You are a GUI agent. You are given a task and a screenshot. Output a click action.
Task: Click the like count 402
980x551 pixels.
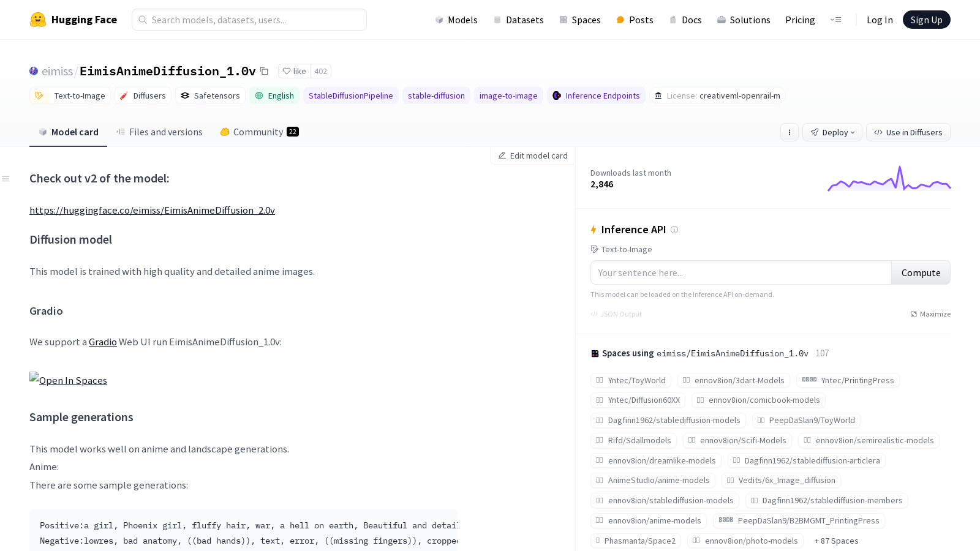point(321,71)
